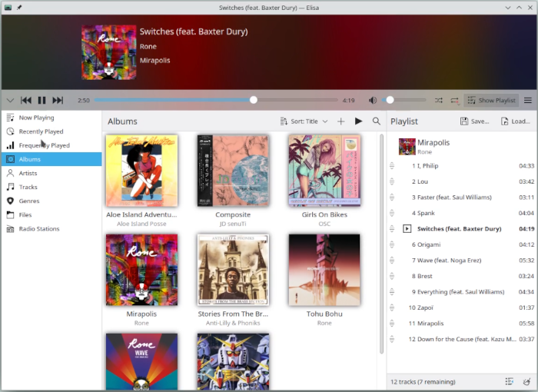The width and height of the screenshot is (538, 392).
Task: Click the playback position slider
Action: pos(216,100)
